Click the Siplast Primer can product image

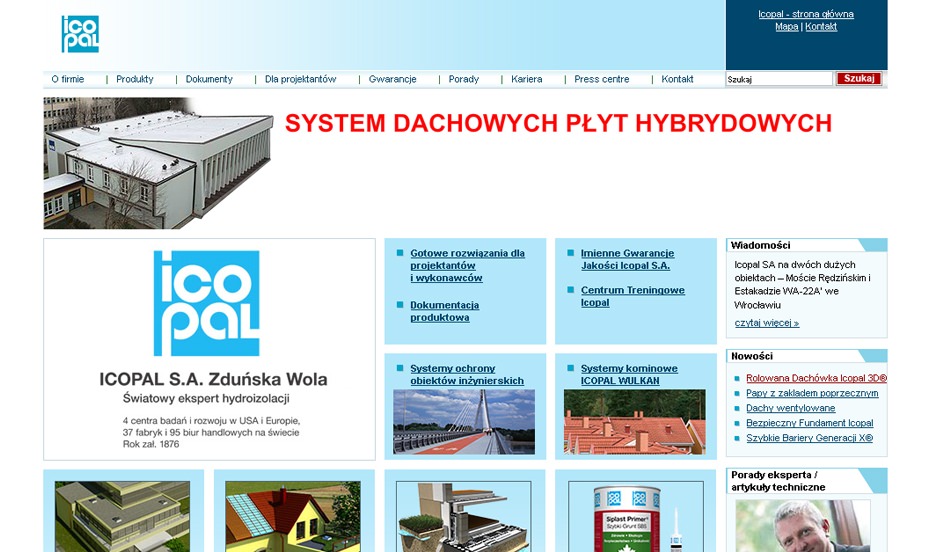click(635, 516)
